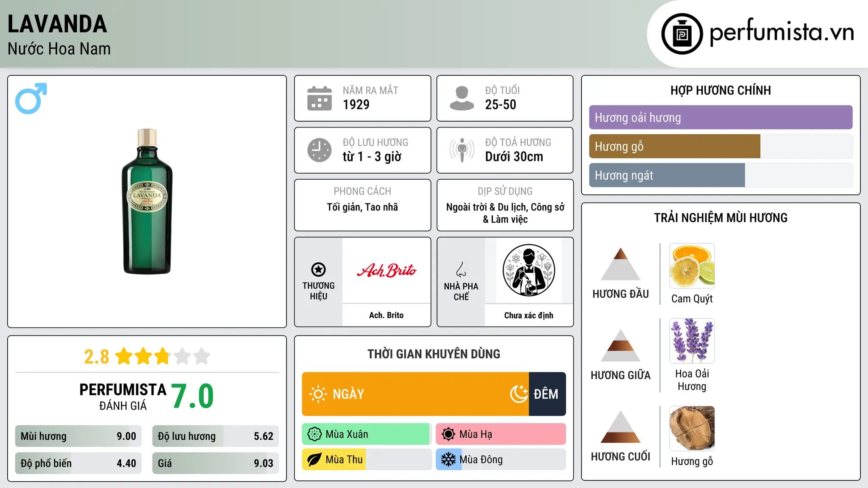Select the dark Đêm night segment
Viewport: 868px width, 488px height.
[x=547, y=394]
